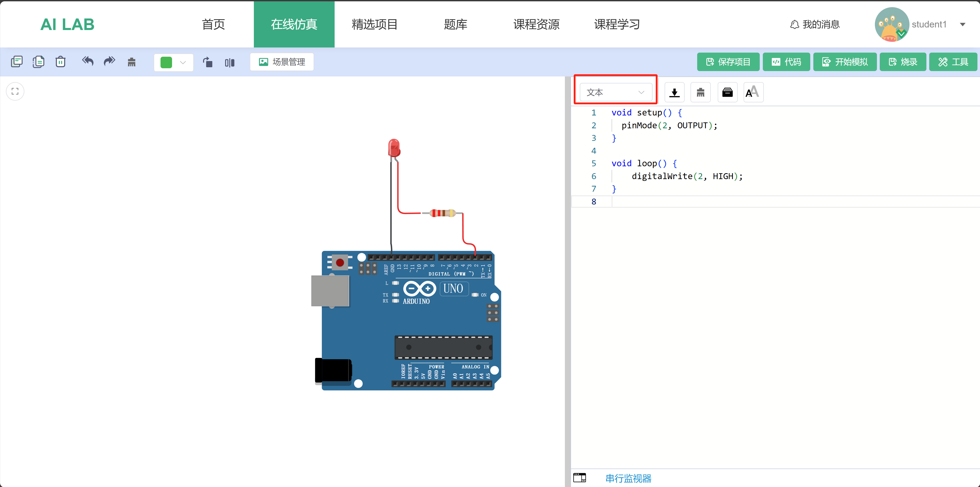Click the rotate component icon
The image size is (980, 487).
click(x=208, y=62)
